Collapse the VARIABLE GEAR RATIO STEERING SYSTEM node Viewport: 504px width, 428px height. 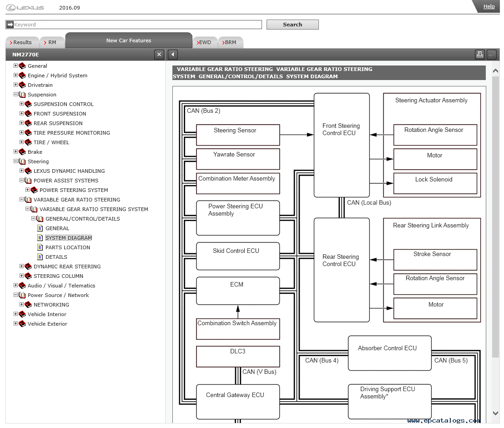click(x=27, y=209)
